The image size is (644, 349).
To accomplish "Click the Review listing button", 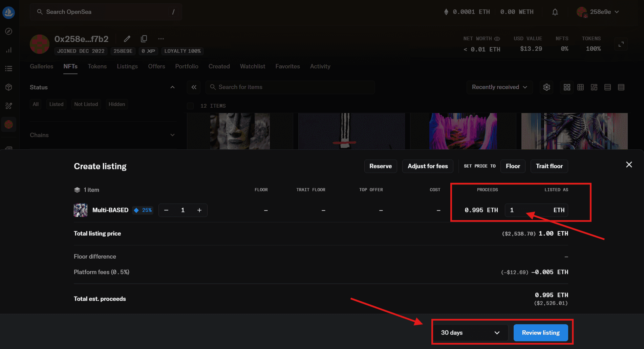I will click(541, 333).
